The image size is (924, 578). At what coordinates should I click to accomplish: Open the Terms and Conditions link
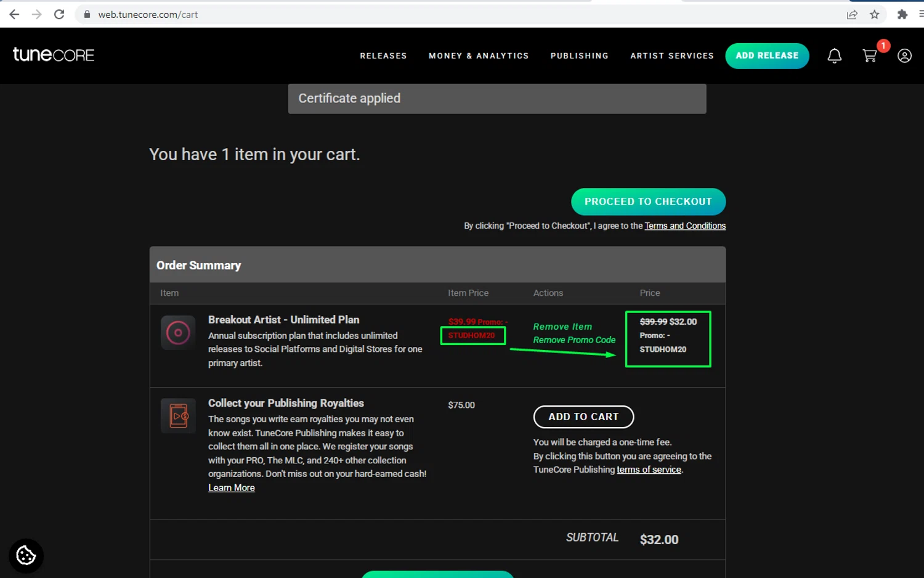click(685, 226)
